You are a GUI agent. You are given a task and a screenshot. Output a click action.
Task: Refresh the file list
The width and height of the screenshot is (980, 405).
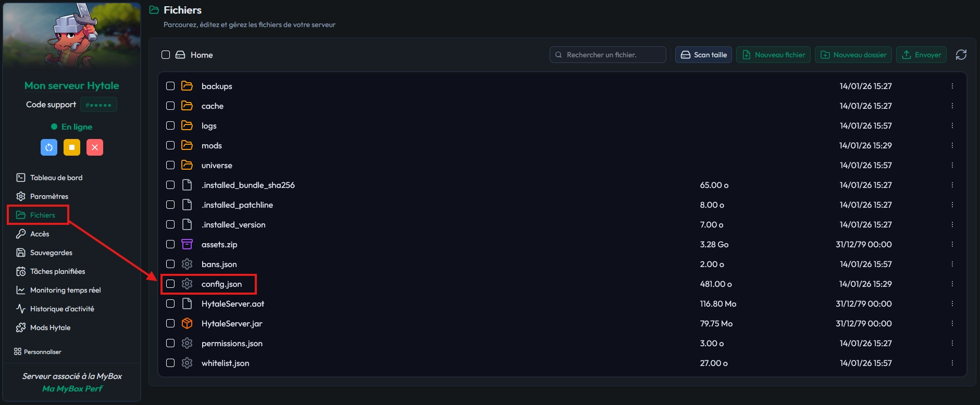pyautogui.click(x=961, y=55)
